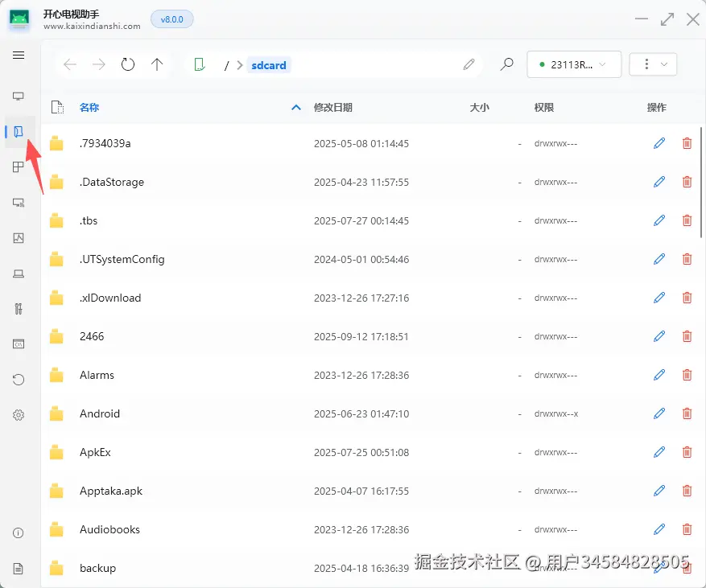The height and width of the screenshot is (588, 706).
Task: Delete the Apptaka.apk folder
Action: (x=687, y=491)
